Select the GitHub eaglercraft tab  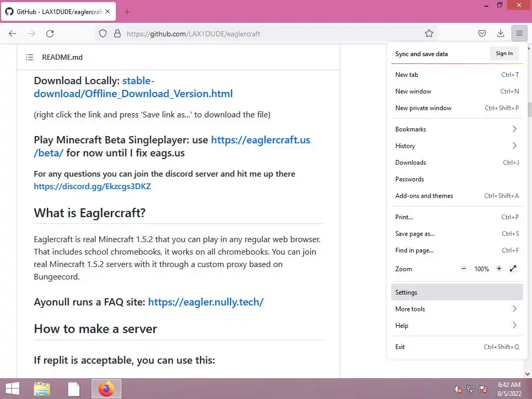[58, 11]
